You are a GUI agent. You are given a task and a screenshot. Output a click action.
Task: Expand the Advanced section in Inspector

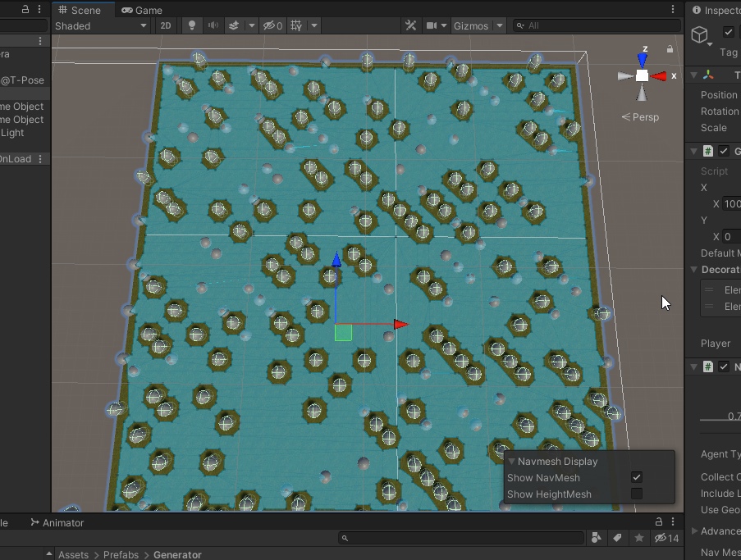[693, 530]
